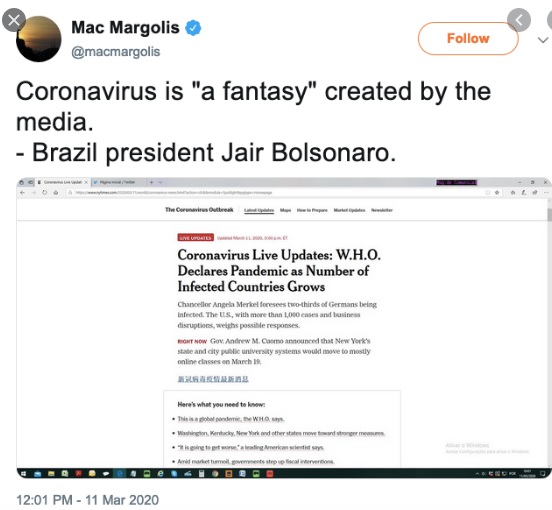Click the blue verified badge

click(193, 28)
